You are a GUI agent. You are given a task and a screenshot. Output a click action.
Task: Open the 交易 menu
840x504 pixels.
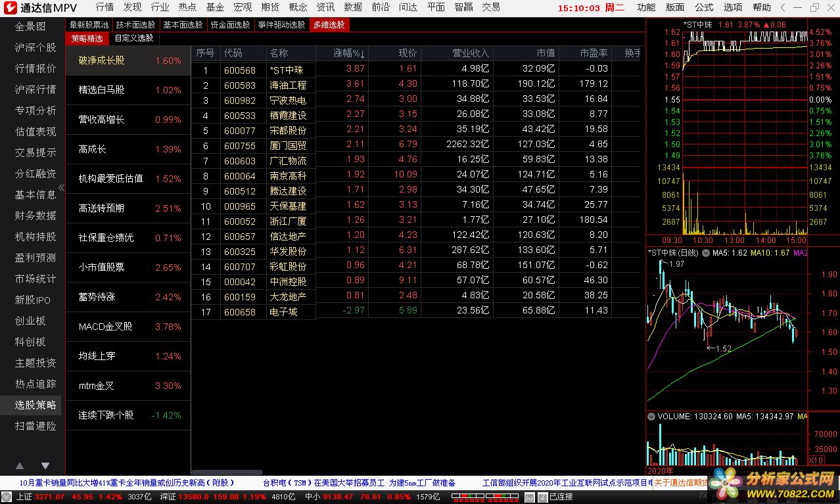(491, 7)
